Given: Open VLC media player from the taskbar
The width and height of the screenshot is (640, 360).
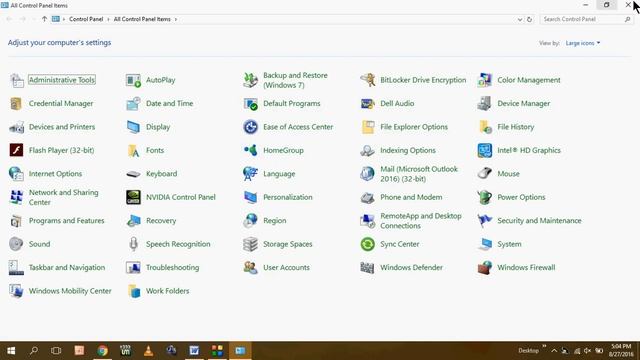Looking at the screenshot, I should 149,351.
